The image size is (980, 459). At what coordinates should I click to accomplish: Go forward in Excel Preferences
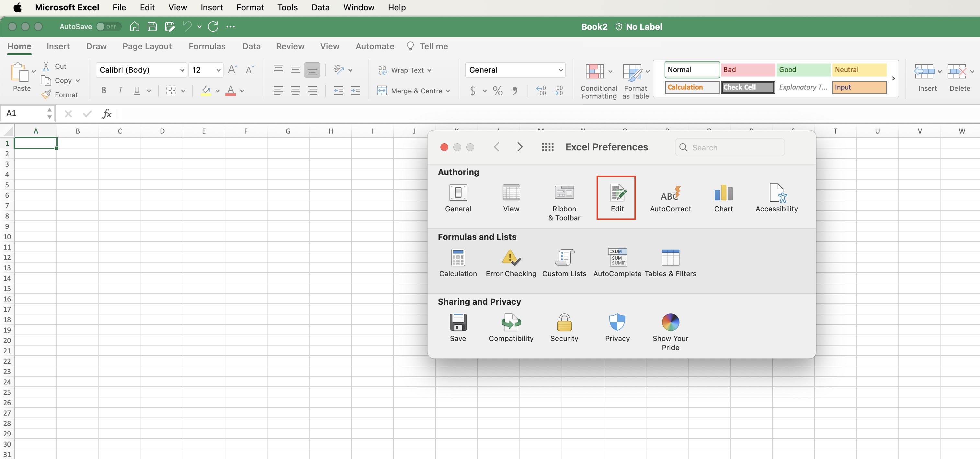point(520,147)
